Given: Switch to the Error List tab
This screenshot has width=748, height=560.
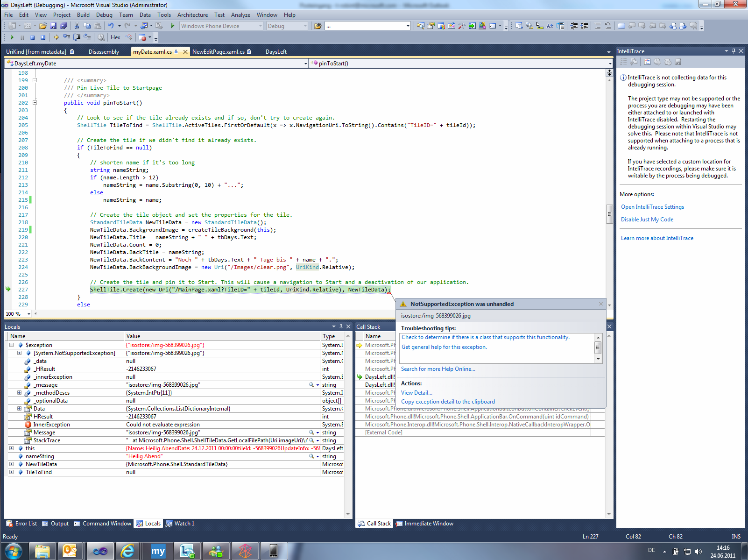Looking at the screenshot, I should tap(22, 524).
